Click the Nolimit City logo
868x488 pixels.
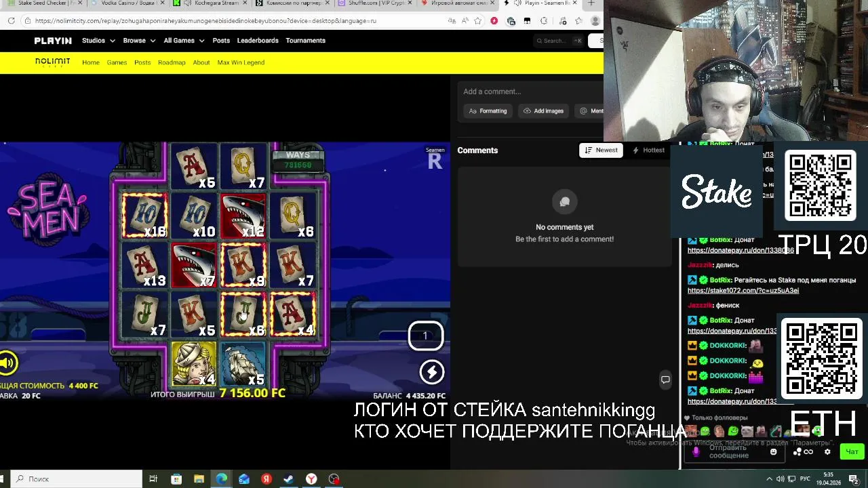[x=52, y=62]
